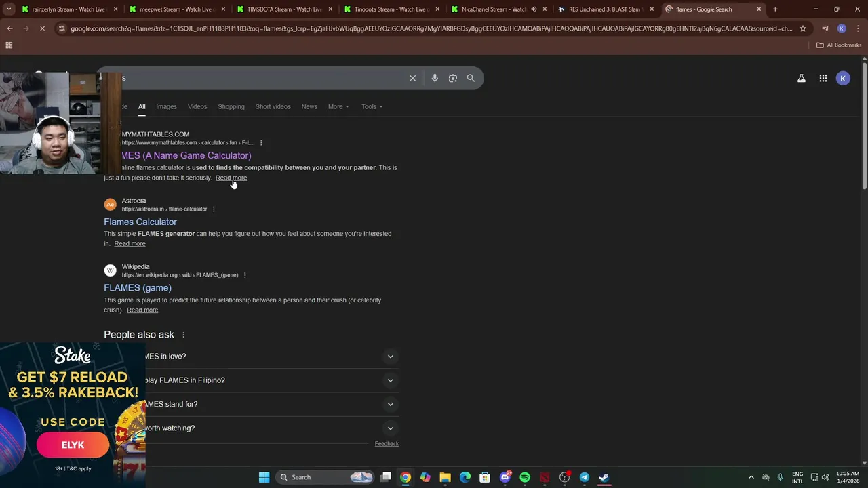Switch to TIMSDOTA Stream browser tab
This screenshot has height=488, width=868.
tap(283, 9)
